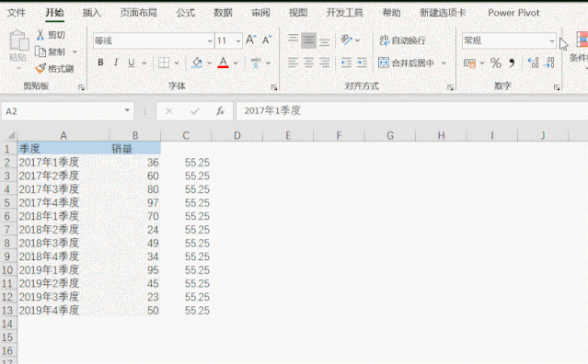Viewport: 588px width, 364px height.
Task: Switch to the Power Pivot tab
Action: point(513,13)
